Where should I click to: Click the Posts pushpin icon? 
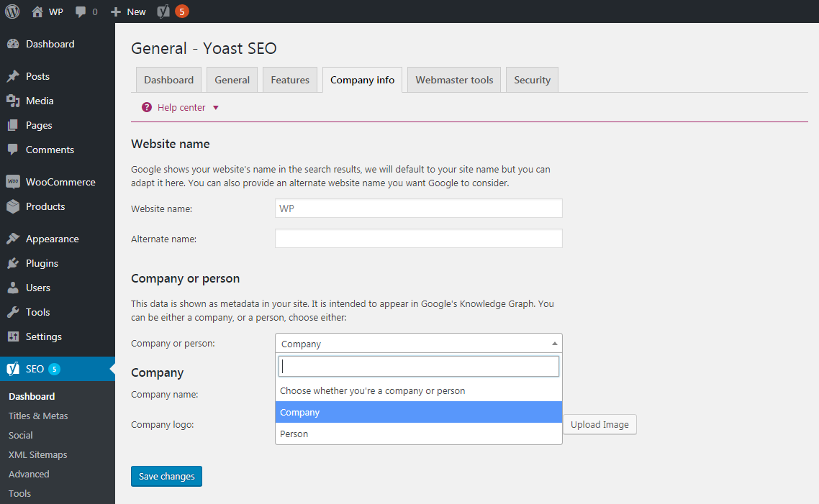pyautogui.click(x=13, y=76)
